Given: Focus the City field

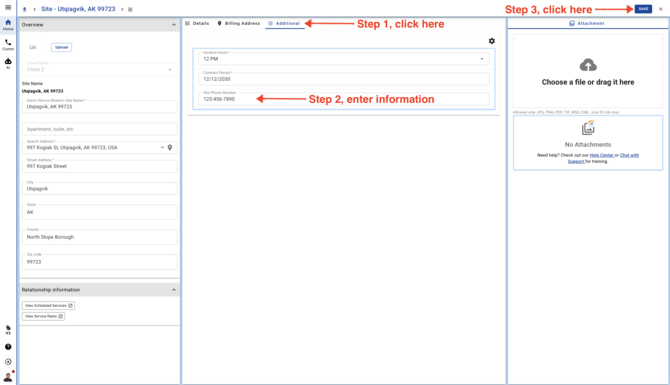Looking at the screenshot, I should click(x=100, y=188).
